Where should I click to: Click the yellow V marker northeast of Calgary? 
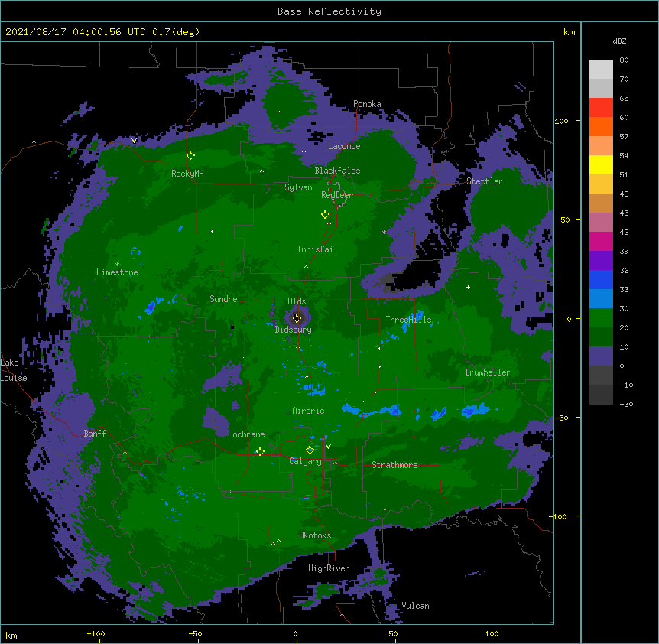pyautogui.click(x=328, y=447)
